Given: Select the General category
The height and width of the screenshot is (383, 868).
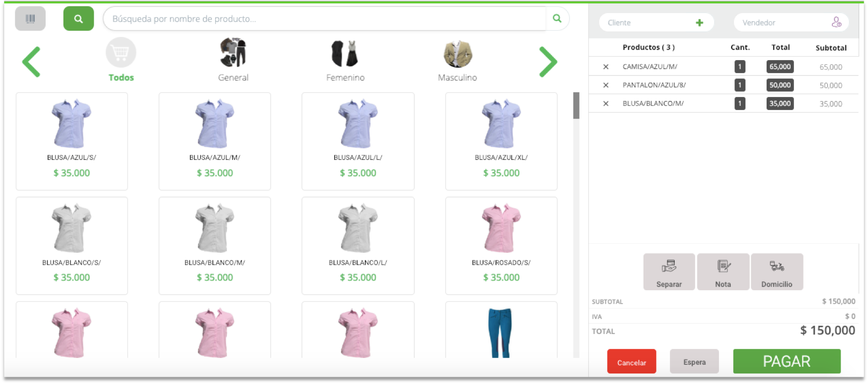Looking at the screenshot, I should click(x=233, y=60).
